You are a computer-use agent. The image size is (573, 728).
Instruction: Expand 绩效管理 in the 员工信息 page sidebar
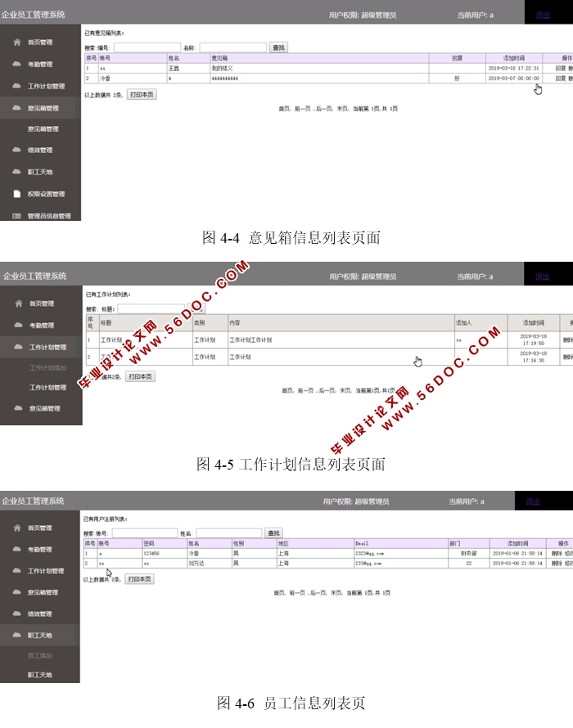(39, 613)
